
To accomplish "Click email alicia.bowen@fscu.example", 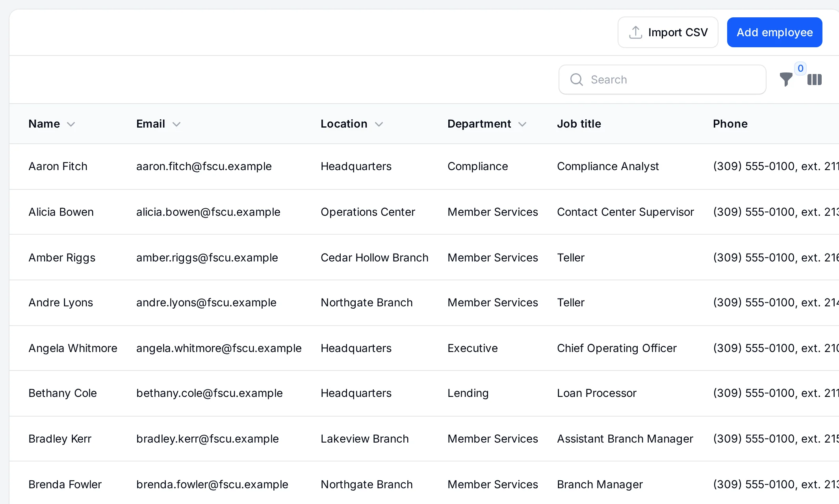I will 208,212.
